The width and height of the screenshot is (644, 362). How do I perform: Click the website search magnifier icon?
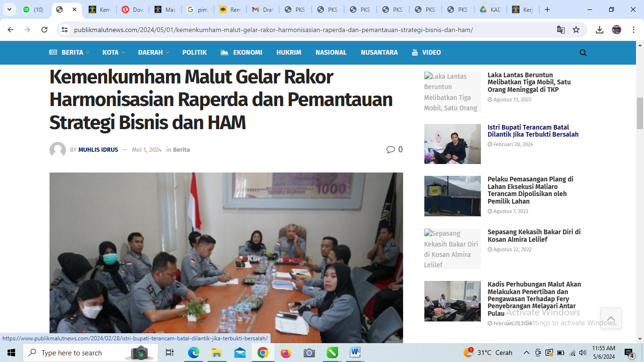pyautogui.click(x=583, y=53)
